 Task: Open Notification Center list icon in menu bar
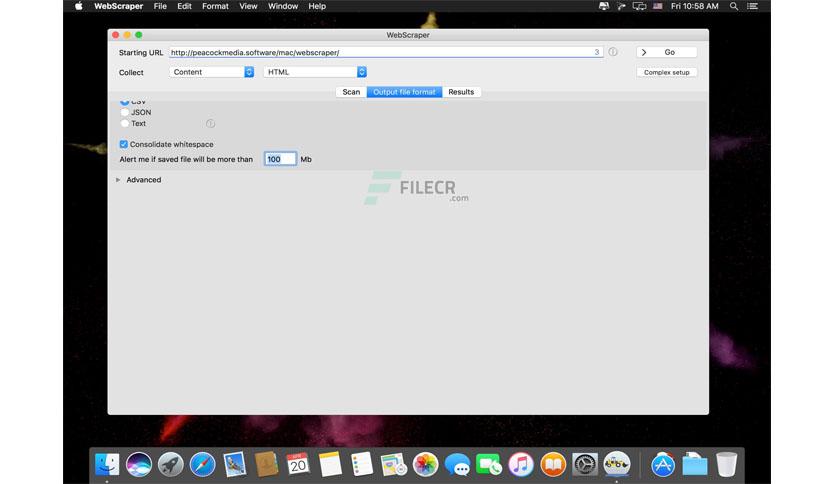point(752,6)
